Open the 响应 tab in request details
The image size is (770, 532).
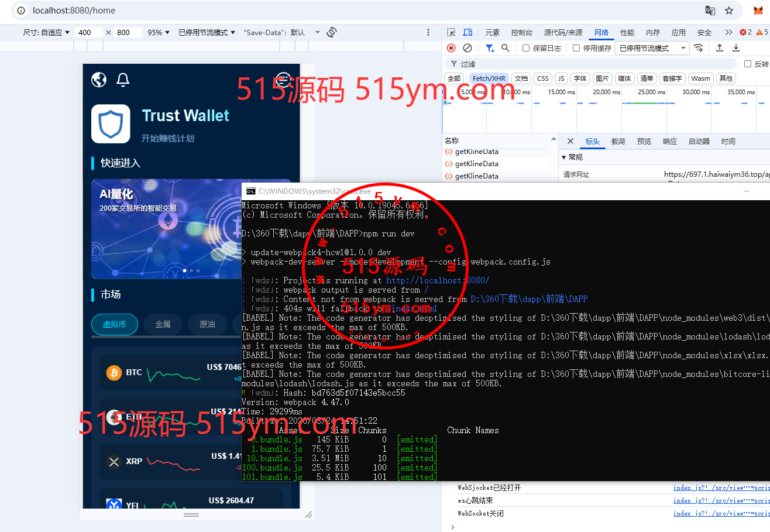[x=670, y=141]
